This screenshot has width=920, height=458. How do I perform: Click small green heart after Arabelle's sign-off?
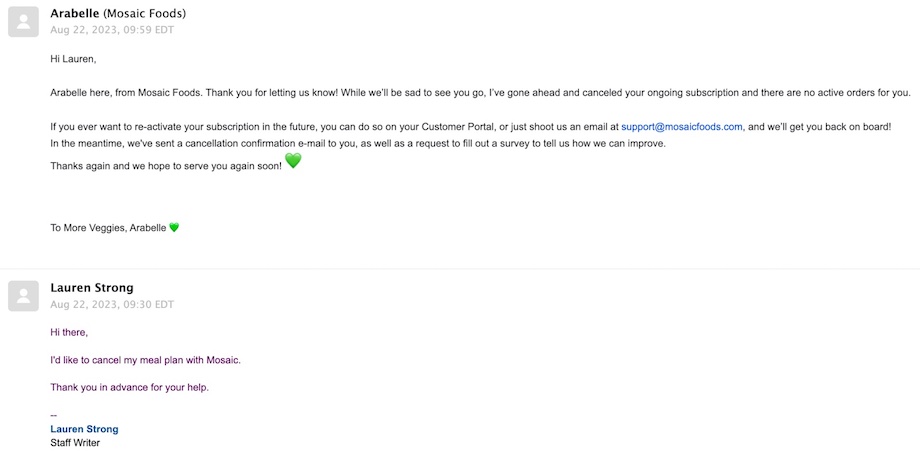tap(174, 227)
